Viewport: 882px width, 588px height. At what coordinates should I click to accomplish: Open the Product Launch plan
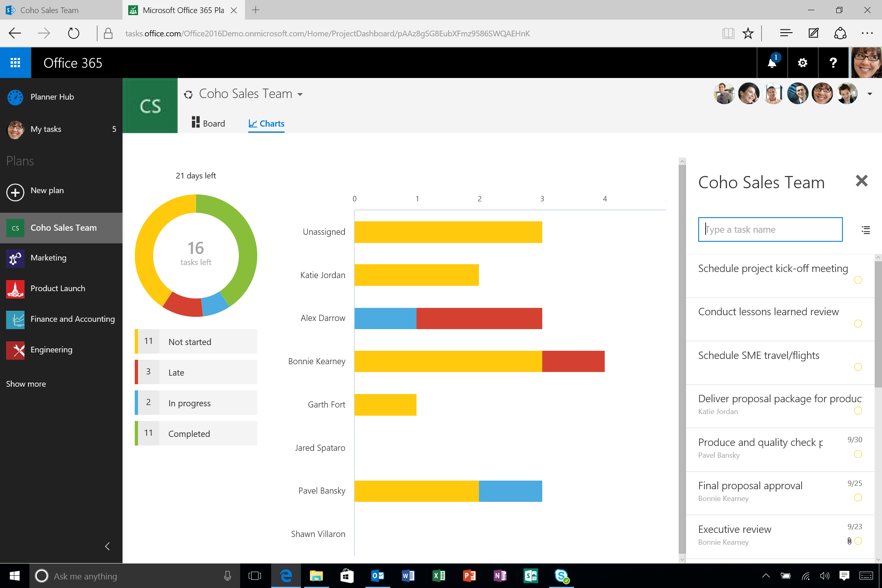[58, 288]
